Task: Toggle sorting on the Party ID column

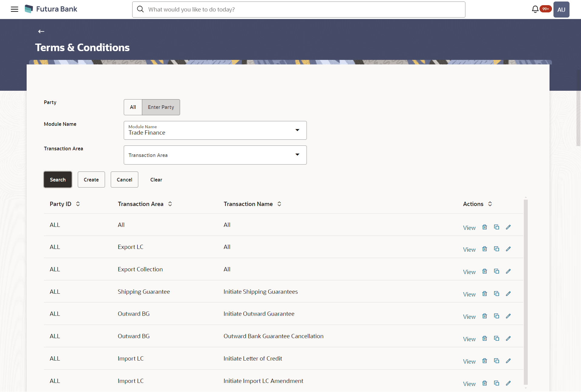Action: pyautogui.click(x=77, y=204)
